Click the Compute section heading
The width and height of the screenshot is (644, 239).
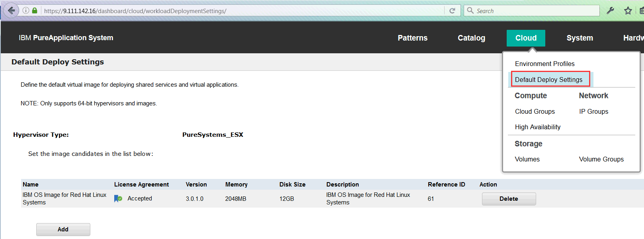[531, 95]
